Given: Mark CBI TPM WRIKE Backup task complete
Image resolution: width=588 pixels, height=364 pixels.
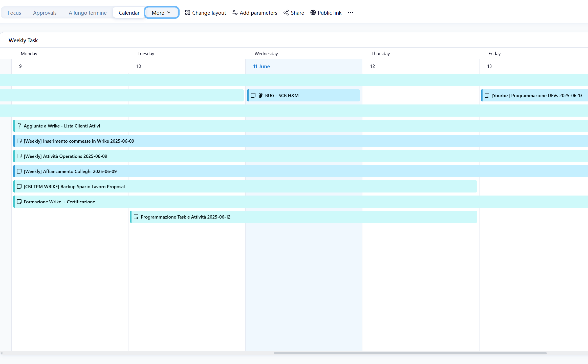Looking at the screenshot, I should 19,186.
